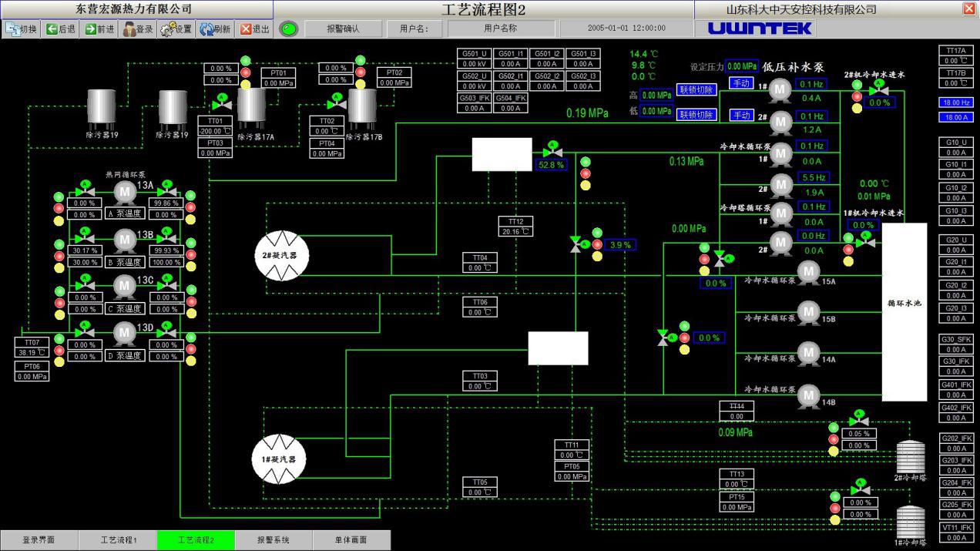This screenshot has height=551, width=980.
Task: Click the 2#冷却塔 cooling tower icon
Action: tap(910, 456)
